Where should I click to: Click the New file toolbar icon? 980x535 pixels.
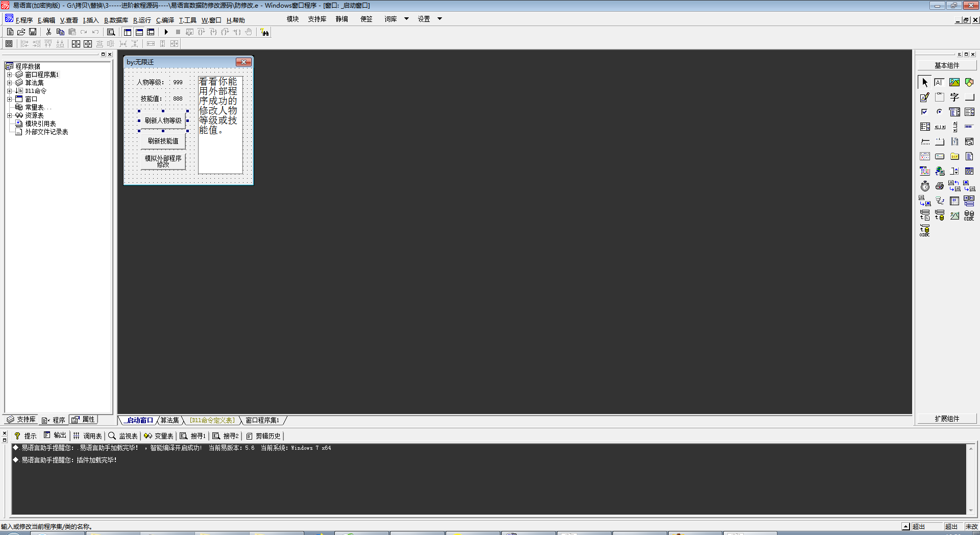[x=10, y=32]
